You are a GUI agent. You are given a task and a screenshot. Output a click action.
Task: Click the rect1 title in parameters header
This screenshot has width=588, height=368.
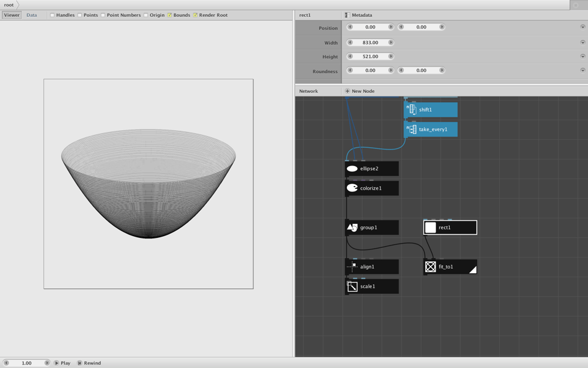tap(305, 15)
